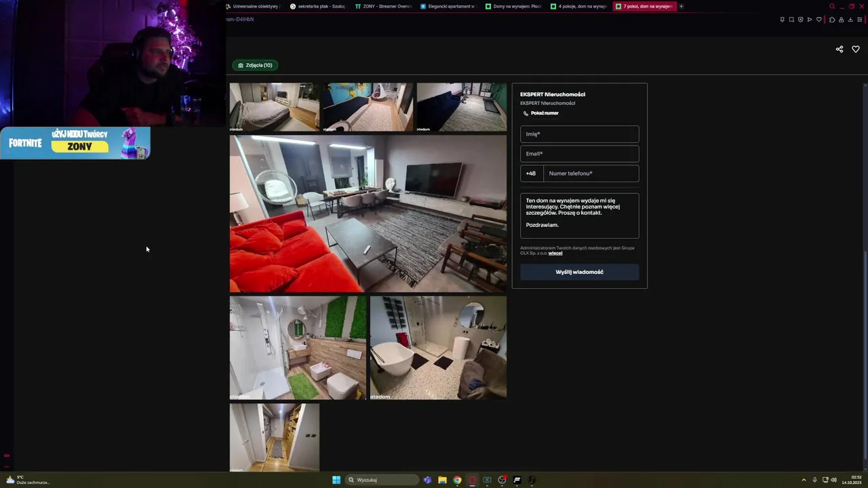Click the bookmark icon in browser toolbar
The width and height of the screenshot is (868, 488).
782,20
